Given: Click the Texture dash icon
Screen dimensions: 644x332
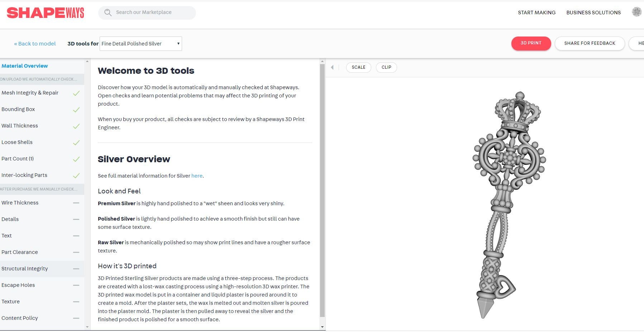Looking at the screenshot, I should (76, 302).
